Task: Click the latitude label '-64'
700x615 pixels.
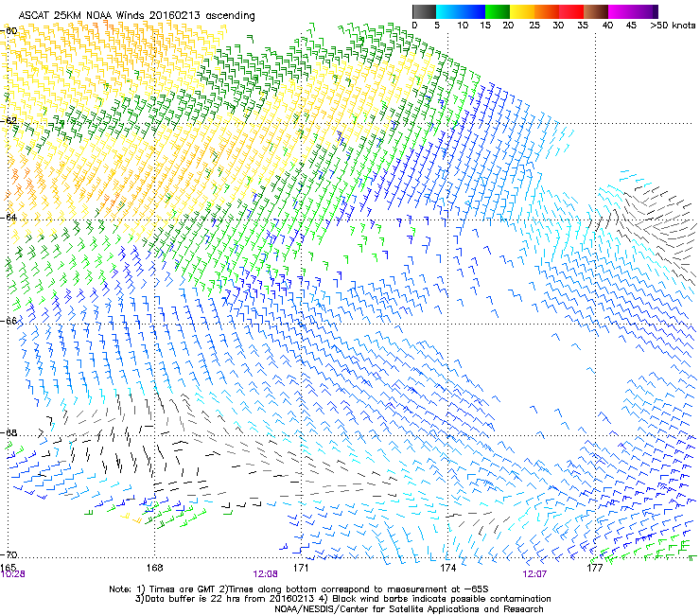Action: 9,217
